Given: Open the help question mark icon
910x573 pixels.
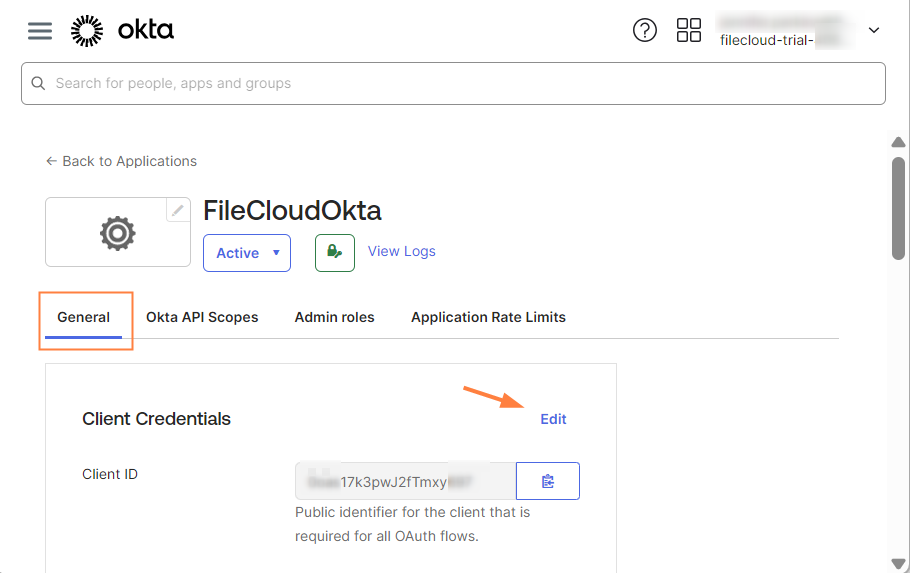Looking at the screenshot, I should tap(645, 30).
